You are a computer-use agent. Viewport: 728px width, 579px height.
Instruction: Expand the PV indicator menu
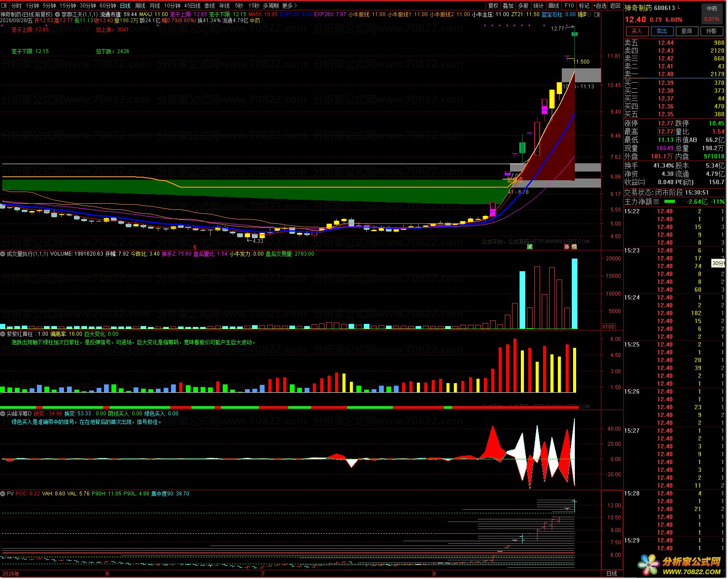3,494
